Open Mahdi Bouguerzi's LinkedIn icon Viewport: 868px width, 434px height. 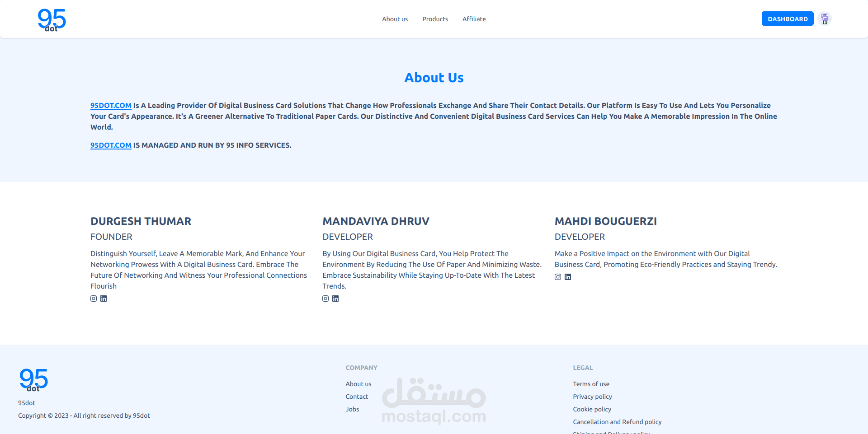568,277
